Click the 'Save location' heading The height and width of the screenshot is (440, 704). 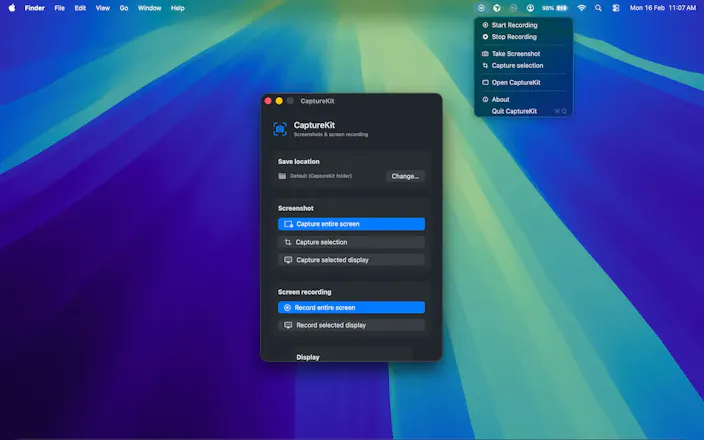point(299,162)
